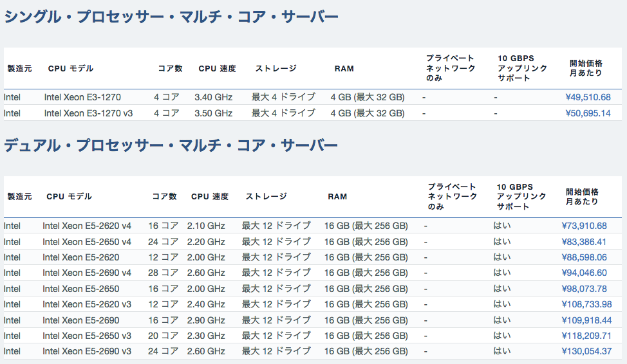This screenshot has width=627, height=364.
Task: Select 16 GB (最大 256 GB) in E5-2690 v3 row
Action: (x=366, y=351)
